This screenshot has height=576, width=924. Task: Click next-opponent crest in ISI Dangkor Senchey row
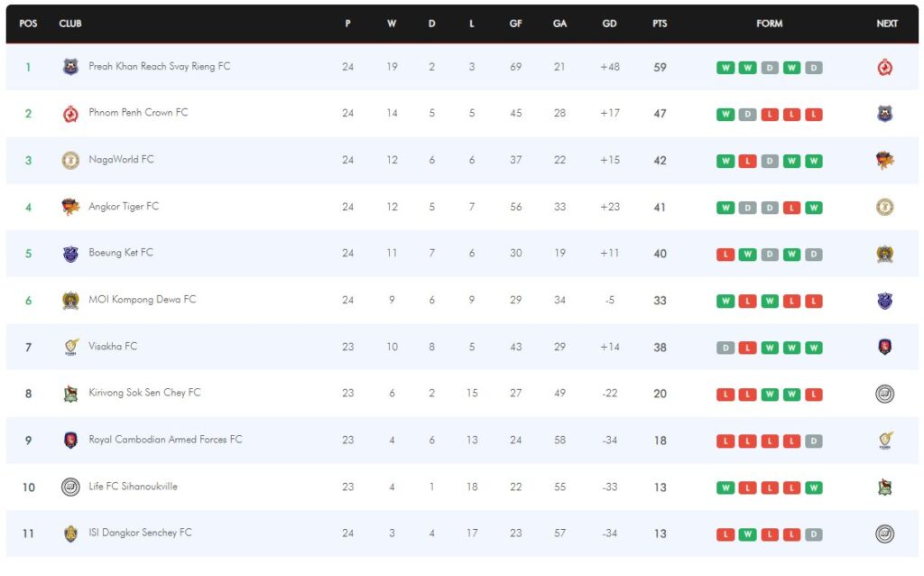pyautogui.click(x=885, y=534)
